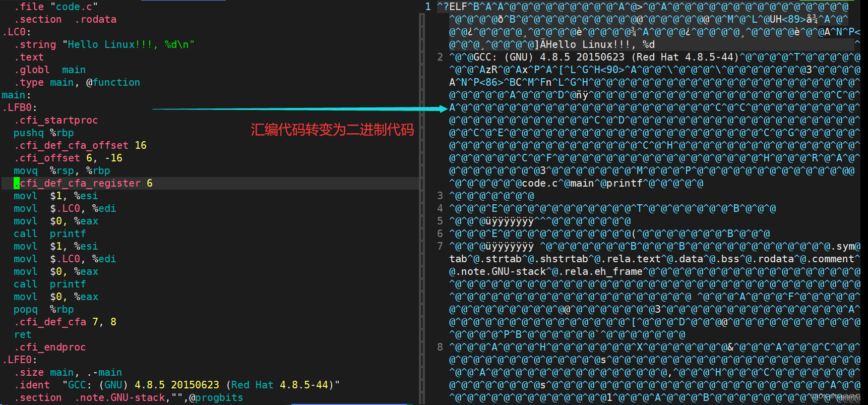Image resolution: width=868 pixels, height=405 pixels.
Task: Click the '.LFE0:' label line
Action: click(x=20, y=360)
